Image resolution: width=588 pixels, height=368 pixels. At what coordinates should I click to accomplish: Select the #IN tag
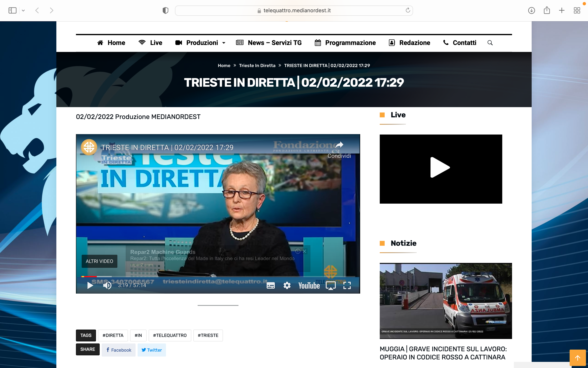[138, 335]
